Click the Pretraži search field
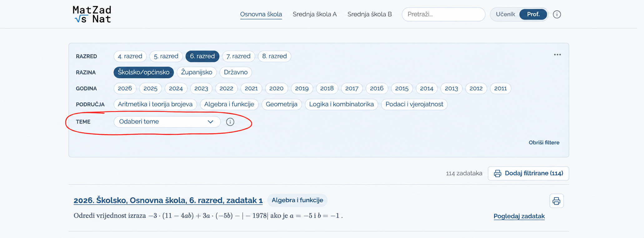644x238 pixels. coord(443,14)
